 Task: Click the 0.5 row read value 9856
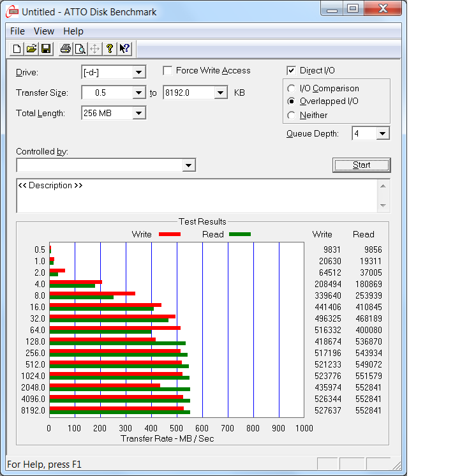[x=373, y=249]
